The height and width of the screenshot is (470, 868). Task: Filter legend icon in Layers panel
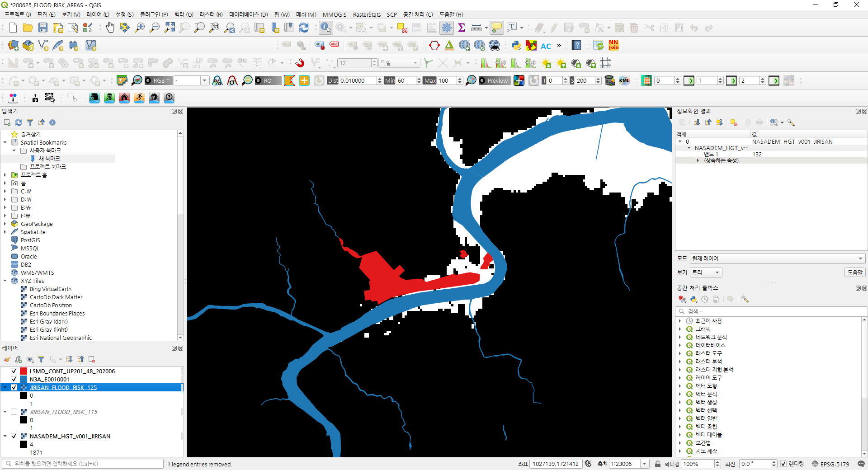click(x=41, y=359)
